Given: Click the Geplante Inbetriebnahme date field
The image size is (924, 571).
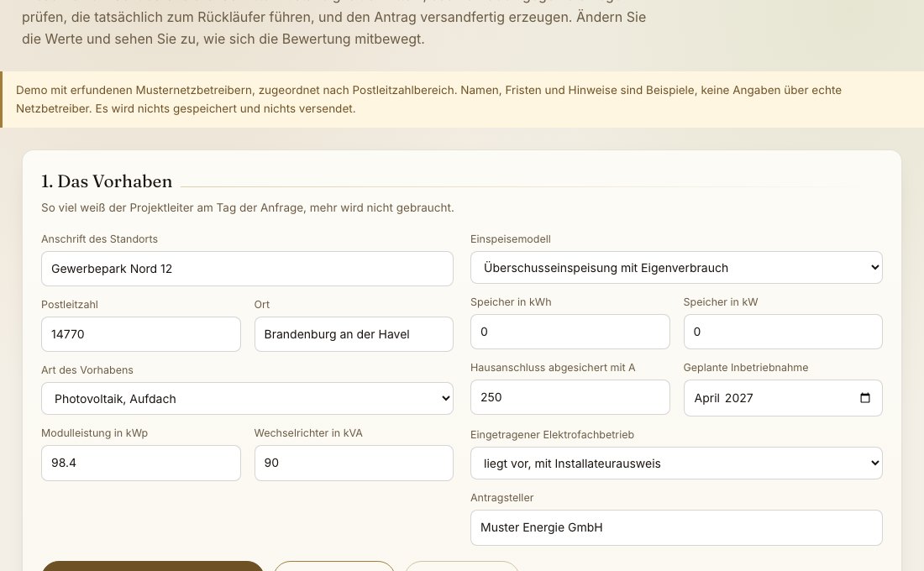Looking at the screenshot, I should pyautogui.click(x=783, y=398).
